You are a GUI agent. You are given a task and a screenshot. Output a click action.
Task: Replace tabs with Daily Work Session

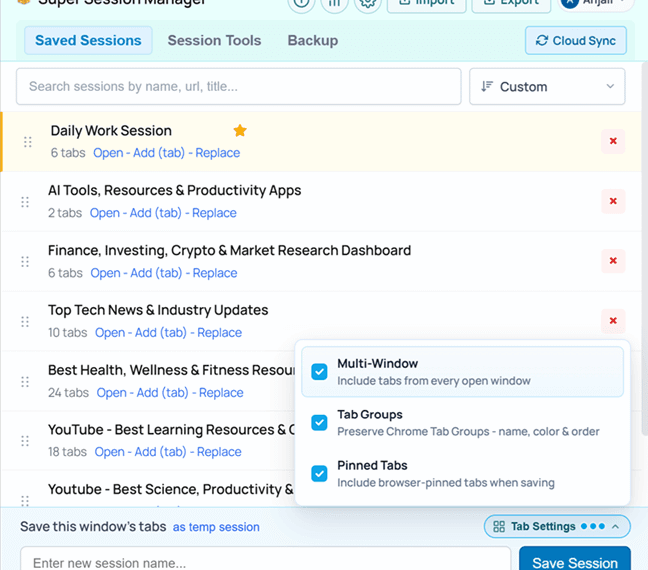[218, 153]
